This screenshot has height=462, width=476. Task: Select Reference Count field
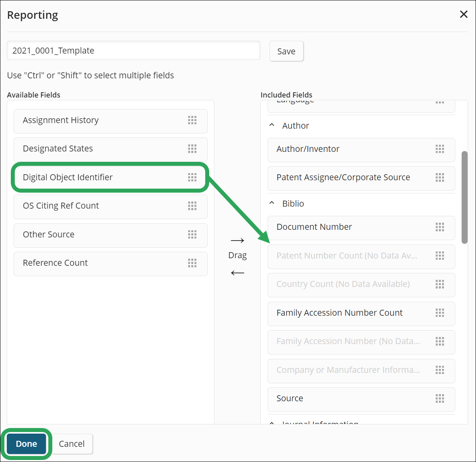coord(111,264)
